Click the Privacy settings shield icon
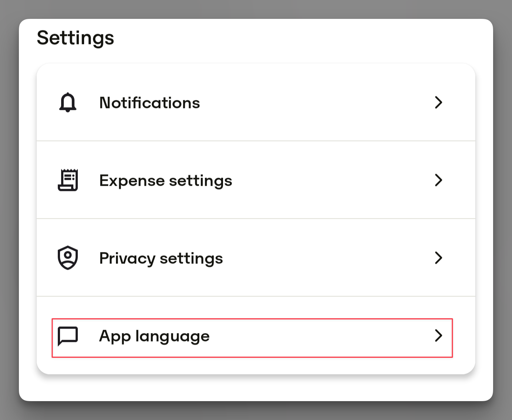Screen dimensions: 512x420 (68, 258)
